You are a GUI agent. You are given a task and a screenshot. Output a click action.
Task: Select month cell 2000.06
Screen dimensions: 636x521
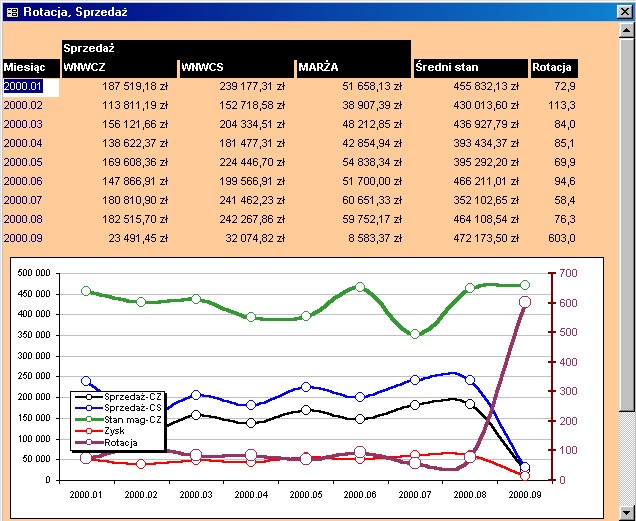tap(23, 181)
